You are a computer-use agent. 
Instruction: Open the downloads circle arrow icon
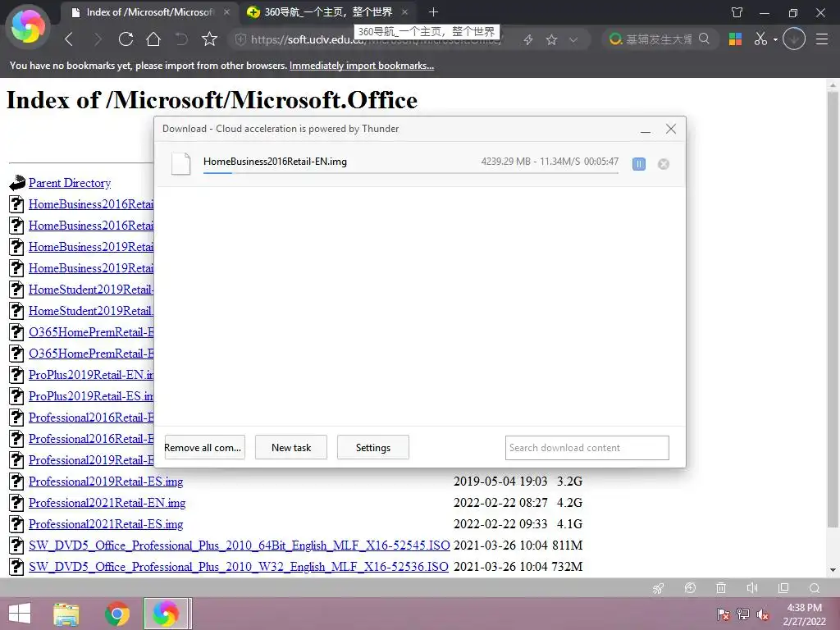point(794,39)
